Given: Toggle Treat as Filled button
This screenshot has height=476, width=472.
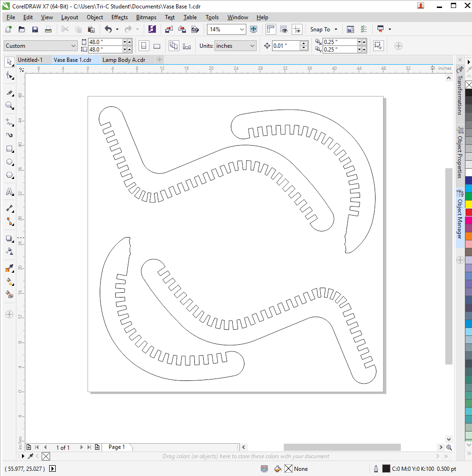Looking at the screenshot, I should point(378,46).
